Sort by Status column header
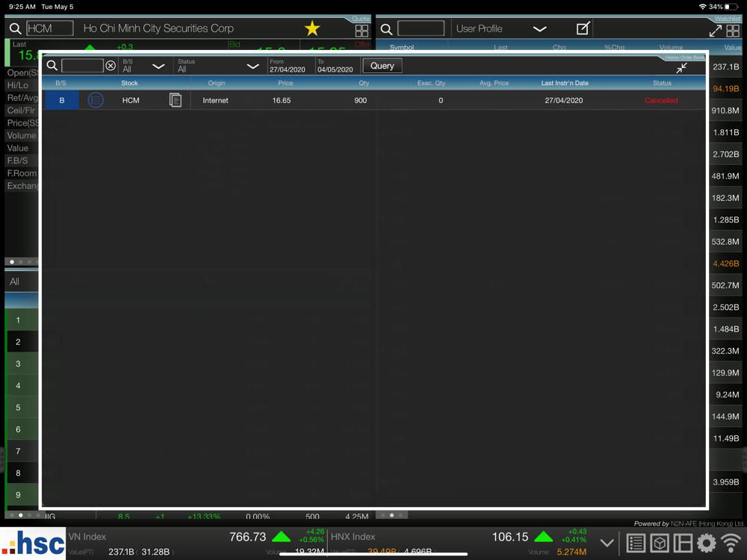This screenshot has width=747, height=560. coord(662,83)
